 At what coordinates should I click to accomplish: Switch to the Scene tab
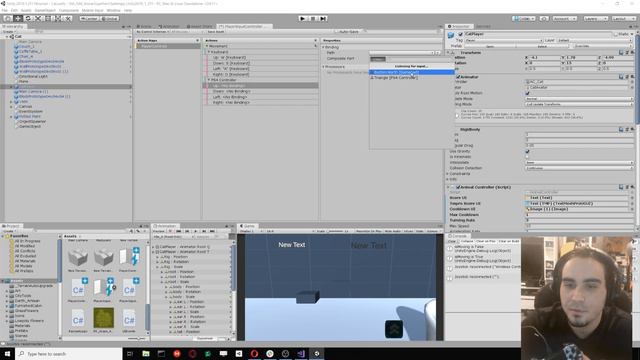(x=144, y=27)
